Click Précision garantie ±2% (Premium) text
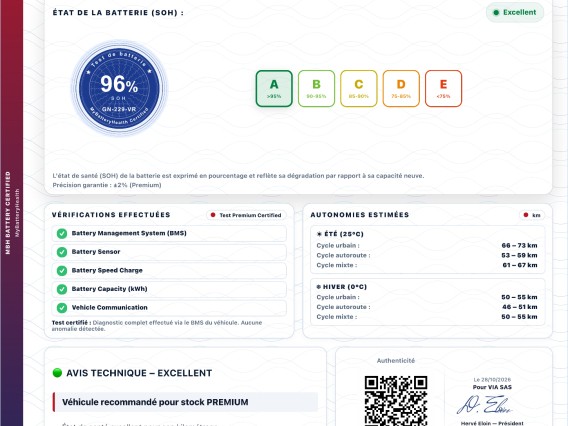 click(107, 185)
